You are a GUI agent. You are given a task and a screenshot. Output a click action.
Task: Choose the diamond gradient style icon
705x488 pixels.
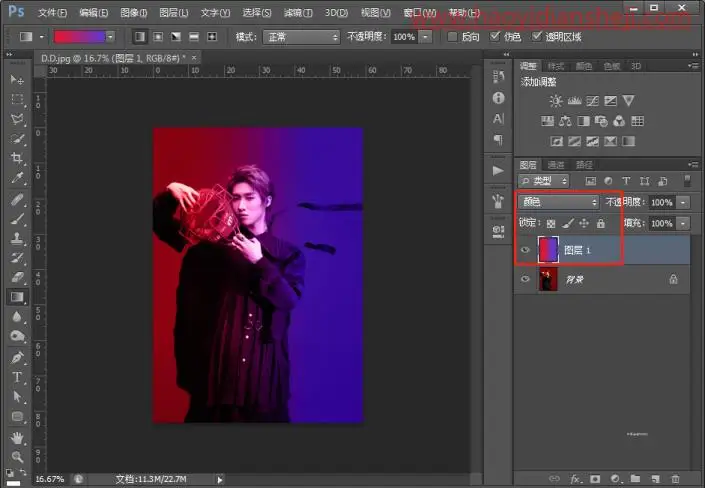[x=212, y=36]
